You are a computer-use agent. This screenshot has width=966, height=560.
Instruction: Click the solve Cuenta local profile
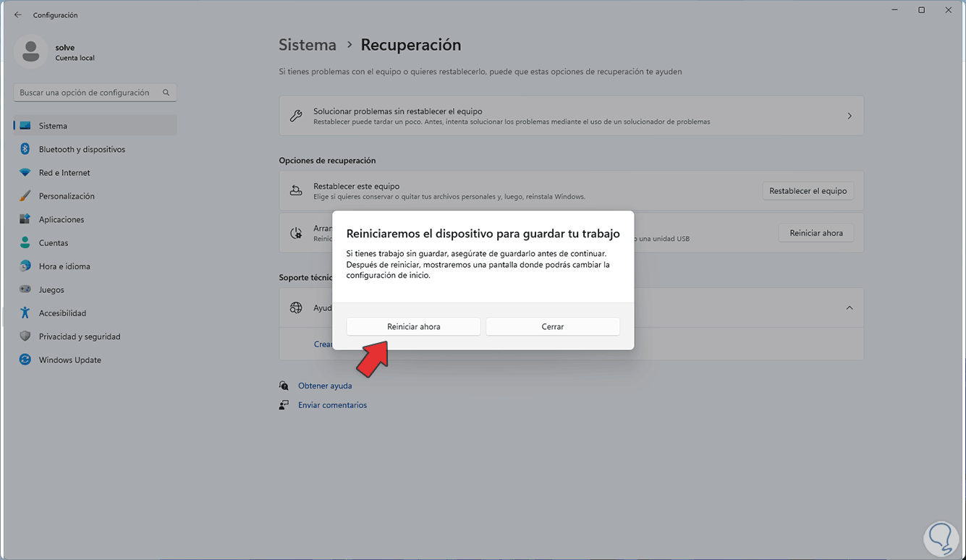coord(55,52)
